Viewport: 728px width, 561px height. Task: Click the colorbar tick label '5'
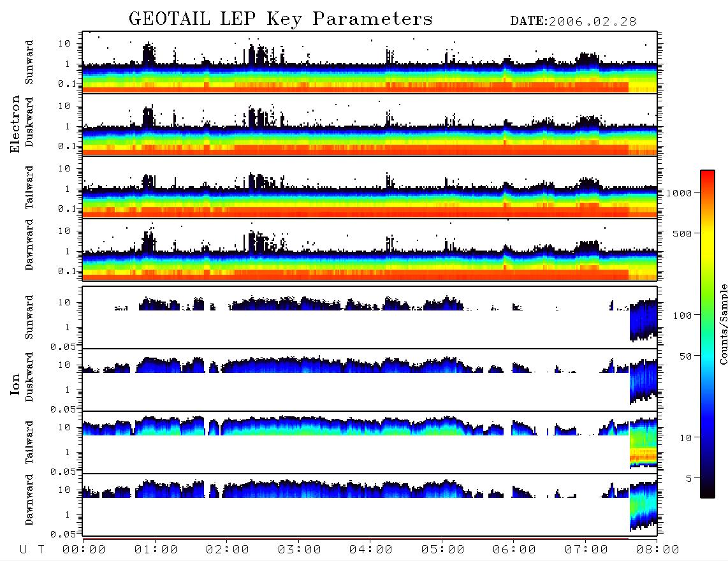coord(688,478)
